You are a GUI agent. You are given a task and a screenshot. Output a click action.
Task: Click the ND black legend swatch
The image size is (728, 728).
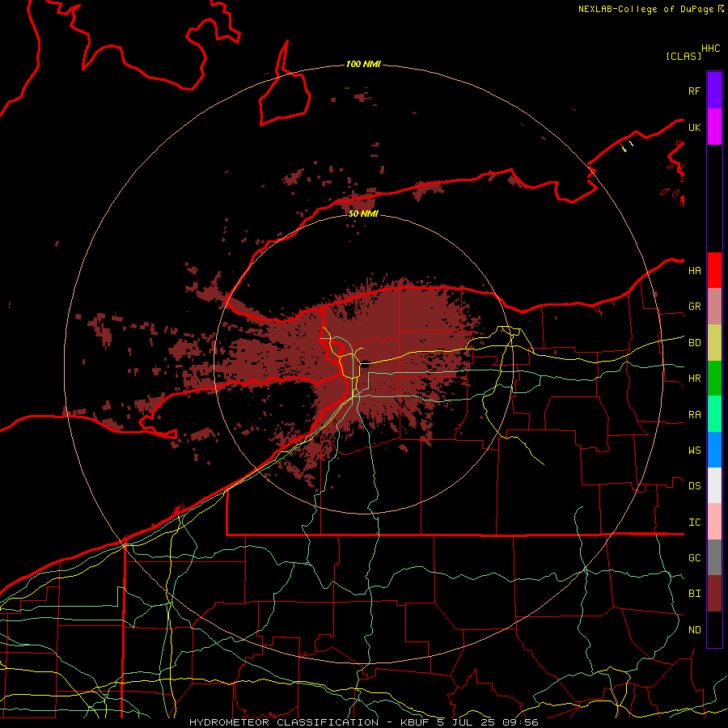[714, 629]
